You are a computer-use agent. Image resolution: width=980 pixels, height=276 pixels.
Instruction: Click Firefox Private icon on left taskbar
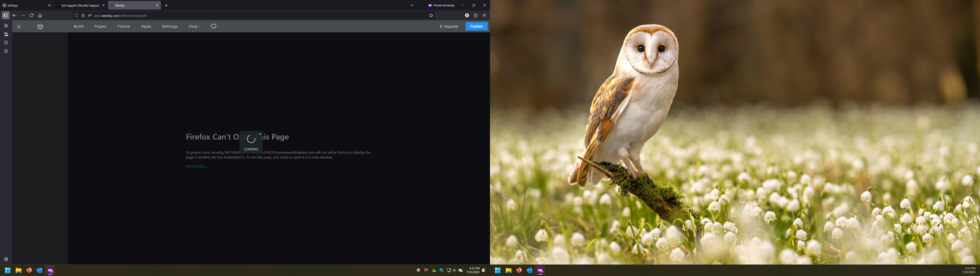click(50, 270)
